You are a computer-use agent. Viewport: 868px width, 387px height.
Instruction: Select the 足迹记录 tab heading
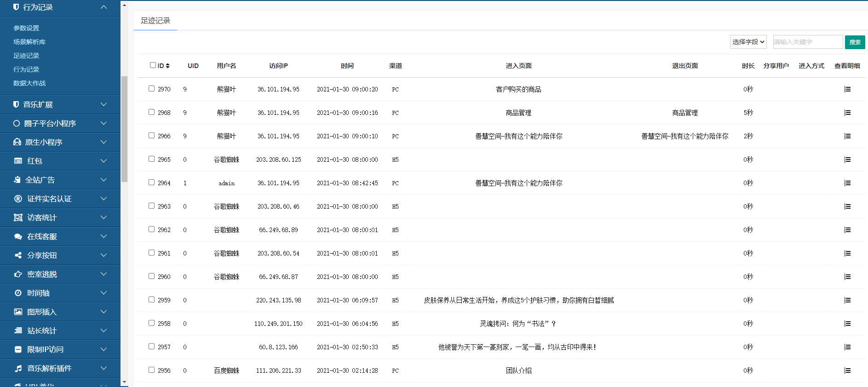click(x=155, y=21)
